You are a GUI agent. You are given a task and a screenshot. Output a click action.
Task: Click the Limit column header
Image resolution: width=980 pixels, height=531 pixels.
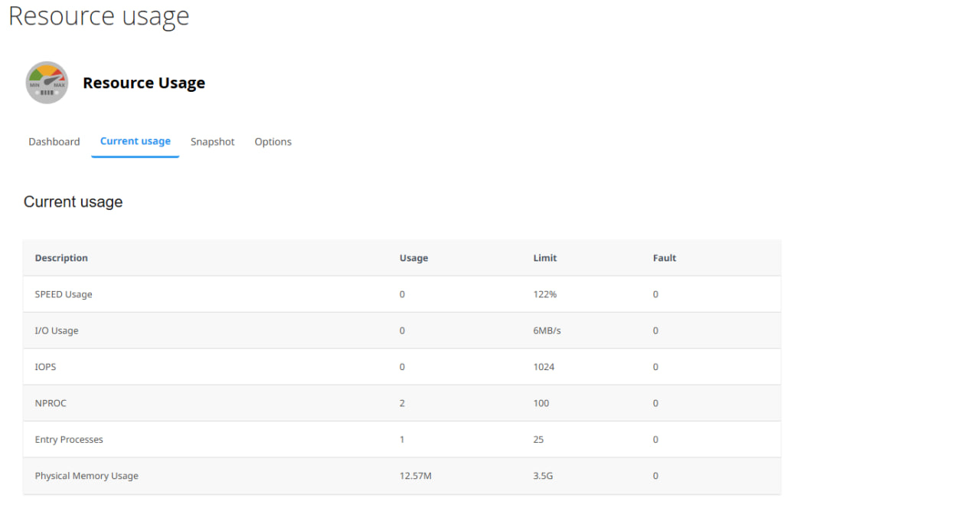(x=544, y=258)
